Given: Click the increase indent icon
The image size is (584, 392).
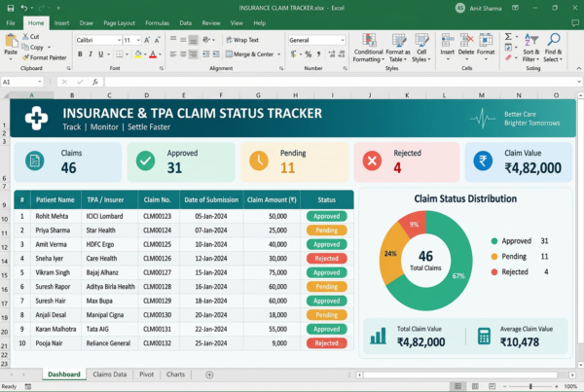Looking at the screenshot, I should [x=216, y=54].
